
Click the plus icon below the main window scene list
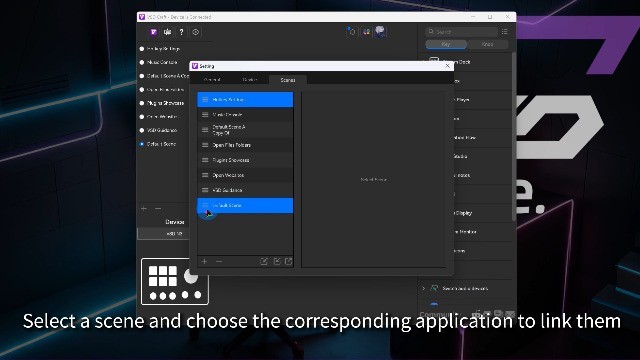tap(144, 209)
